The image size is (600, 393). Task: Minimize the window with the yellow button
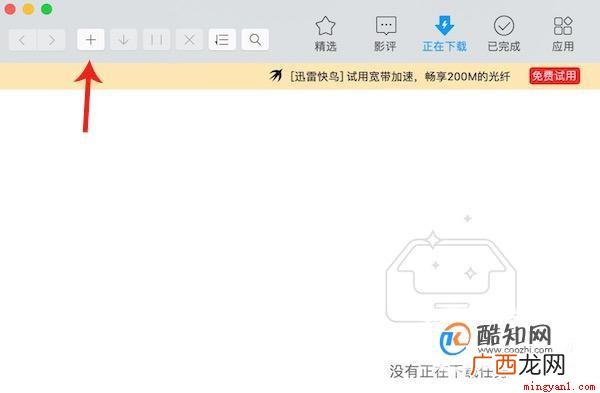click(x=28, y=9)
